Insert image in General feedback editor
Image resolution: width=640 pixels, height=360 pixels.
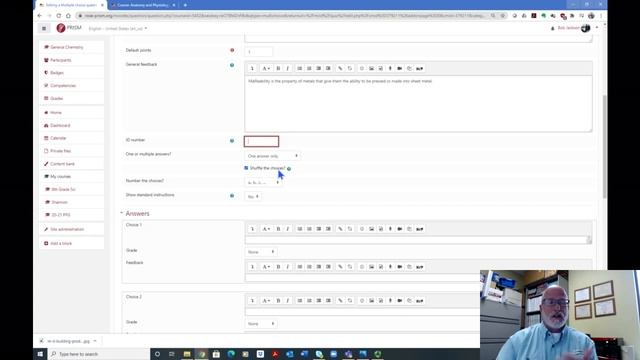[371, 68]
